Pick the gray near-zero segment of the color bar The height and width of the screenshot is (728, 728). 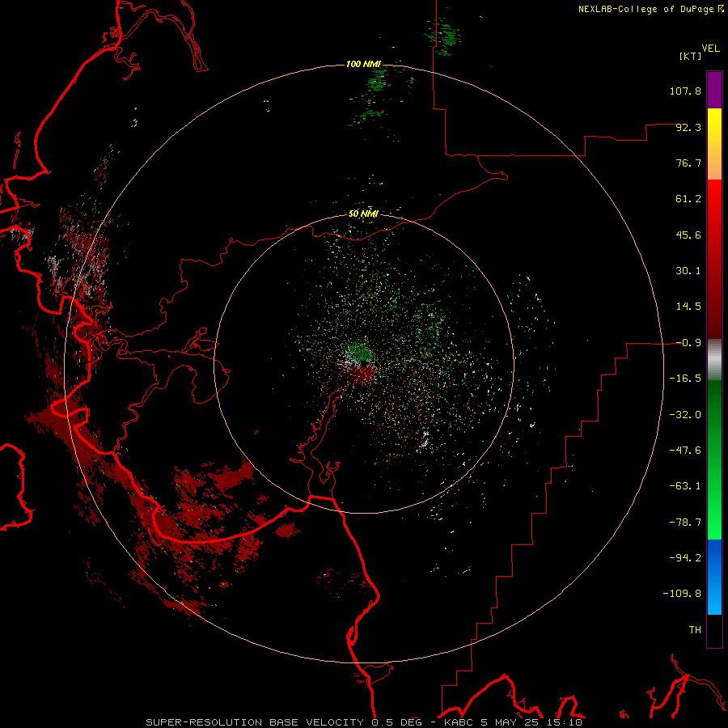[x=714, y=360]
